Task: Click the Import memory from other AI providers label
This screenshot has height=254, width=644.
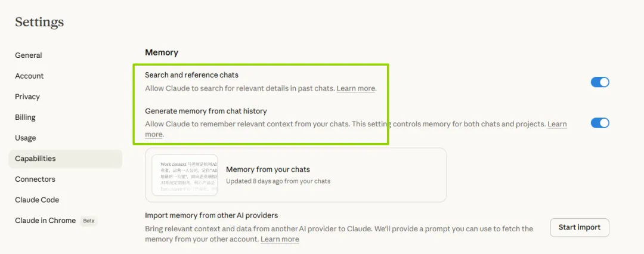Action: click(x=212, y=215)
